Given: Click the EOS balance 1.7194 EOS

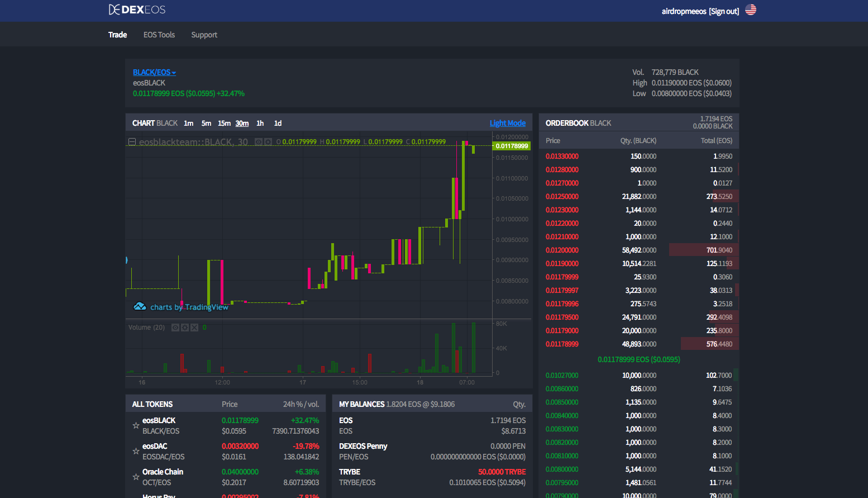Looking at the screenshot, I should tap(508, 420).
